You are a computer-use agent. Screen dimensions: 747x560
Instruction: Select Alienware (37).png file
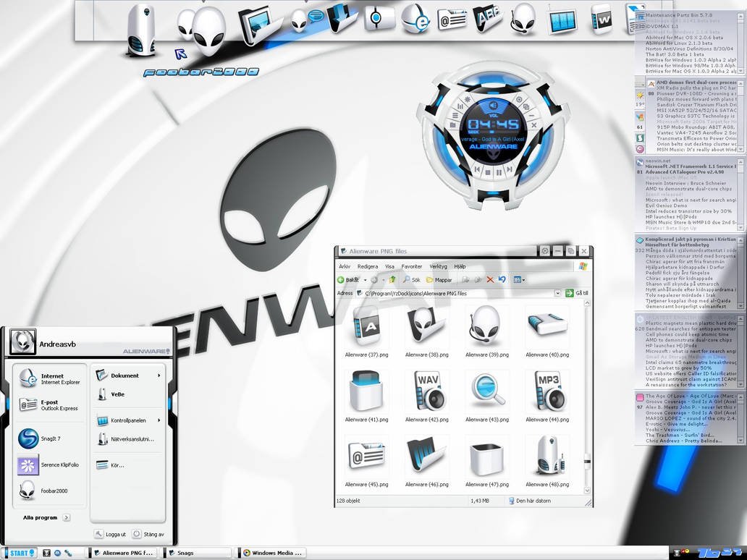[366, 332]
